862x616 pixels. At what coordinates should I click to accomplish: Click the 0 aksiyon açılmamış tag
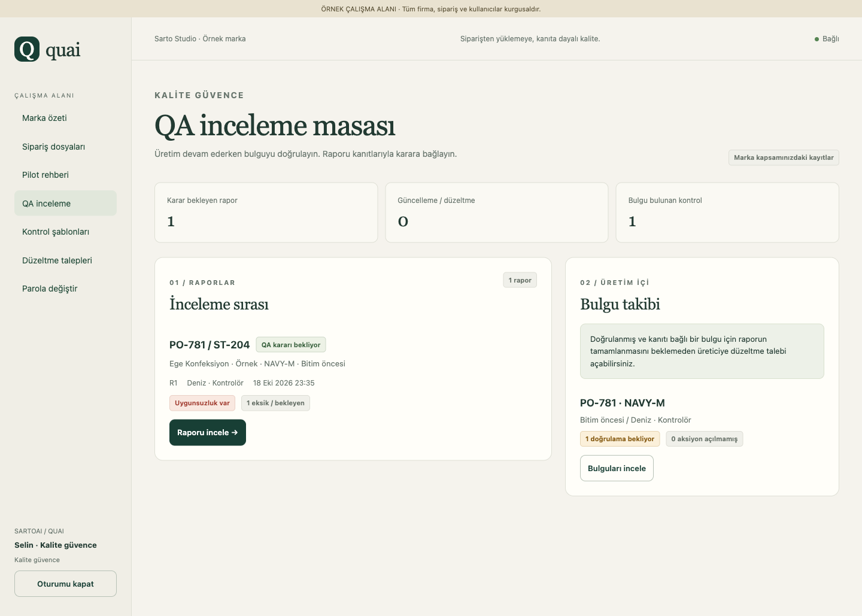(x=705, y=439)
